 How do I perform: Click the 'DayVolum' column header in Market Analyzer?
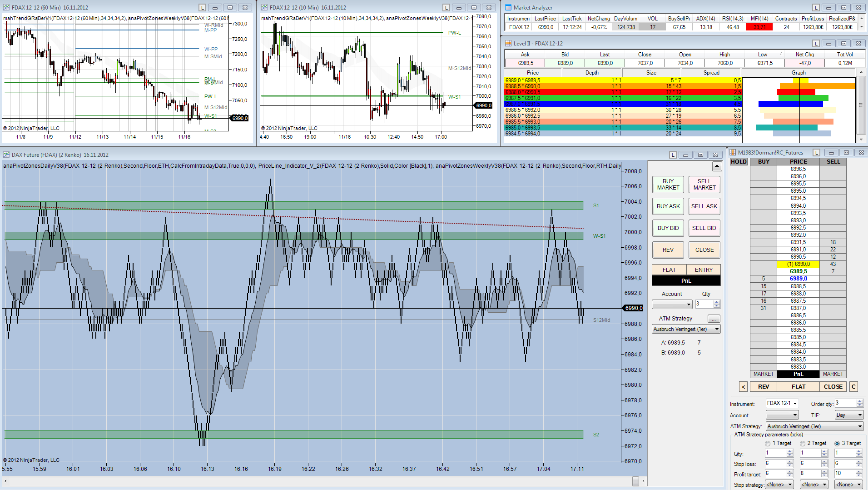pos(625,19)
